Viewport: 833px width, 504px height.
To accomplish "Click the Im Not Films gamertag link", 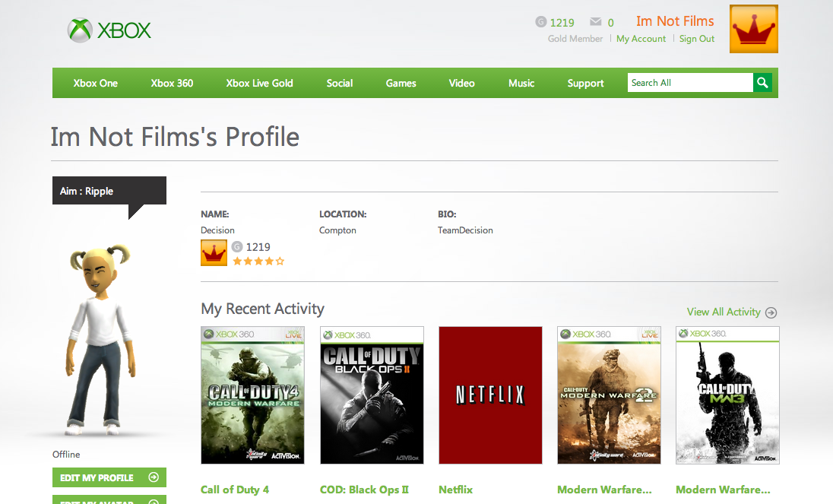I will (675, 21).
